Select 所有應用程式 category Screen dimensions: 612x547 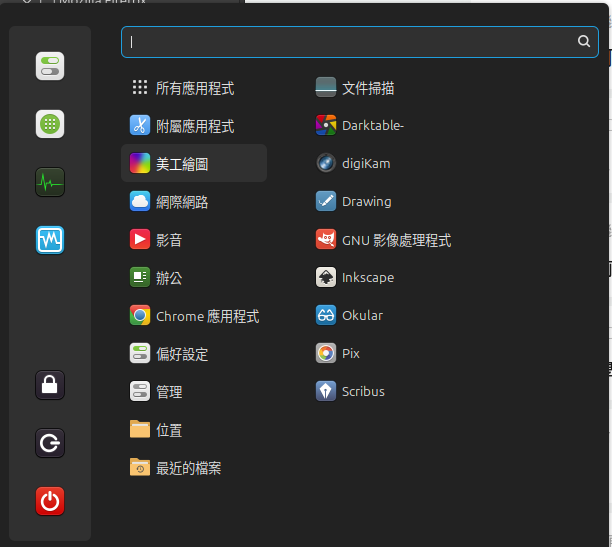(x=194, y=88)
